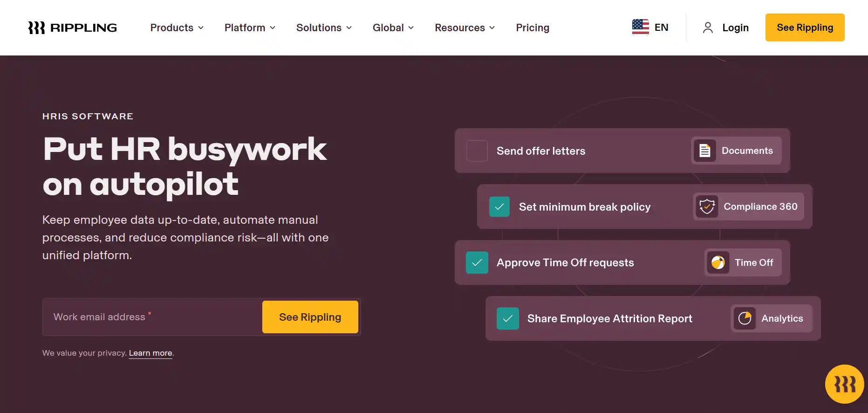868x413 pixels.
Task: Click the Login link
Action: point(735,28)
